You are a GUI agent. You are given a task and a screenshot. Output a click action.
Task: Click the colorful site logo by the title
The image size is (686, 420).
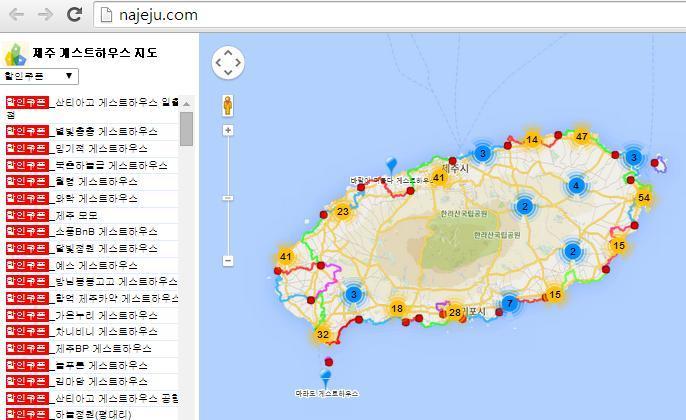15,54
